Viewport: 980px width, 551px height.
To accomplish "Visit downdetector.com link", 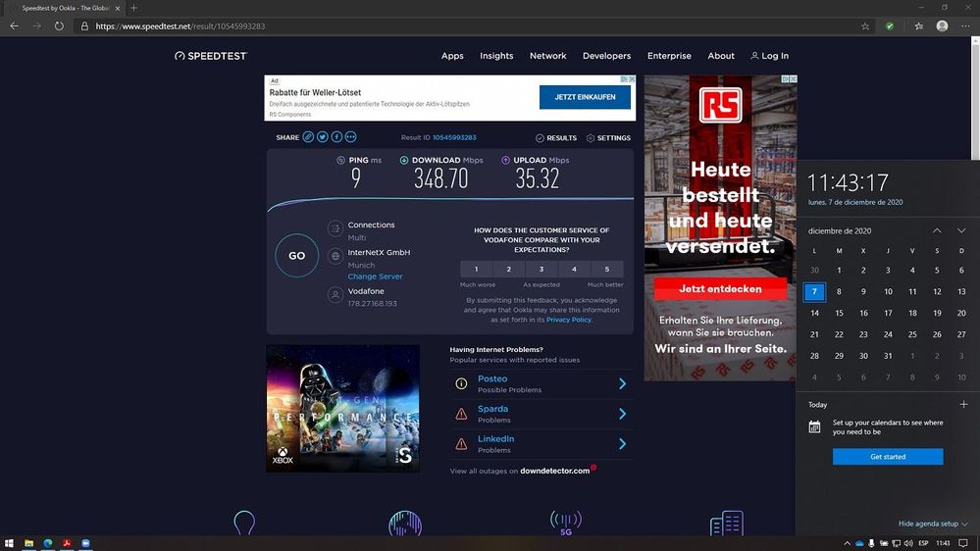I will [x=555, y=471].
